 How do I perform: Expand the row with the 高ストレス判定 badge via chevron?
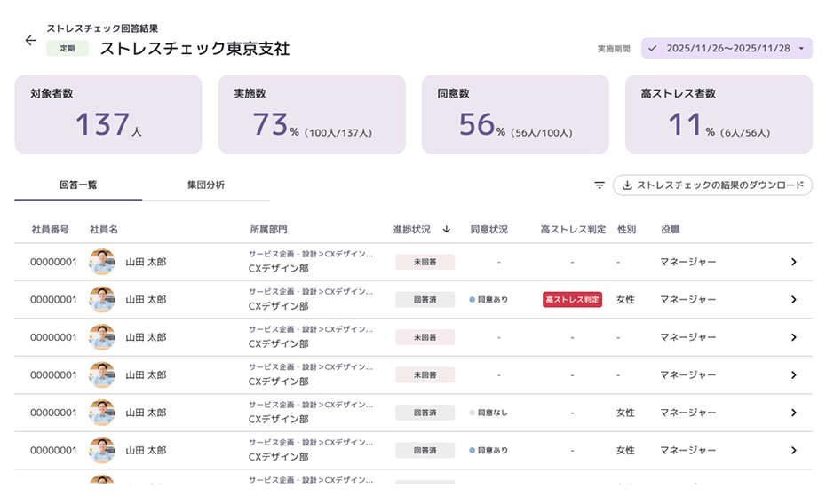pyautogui.click(x=794, y=299)
